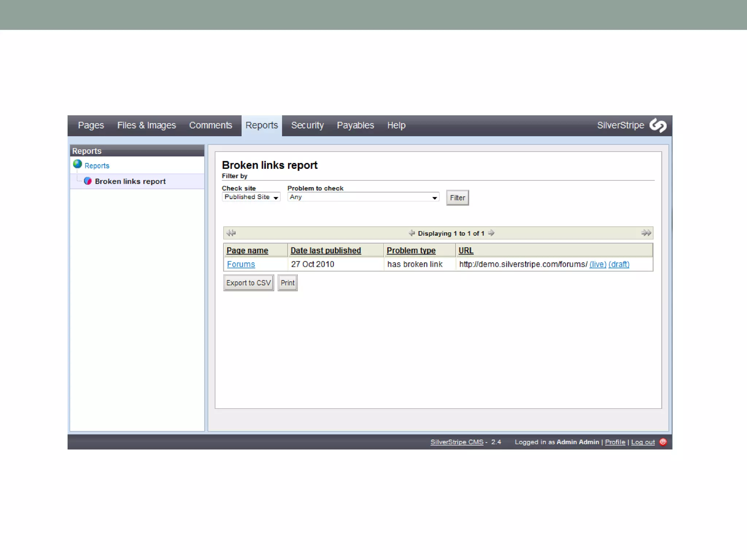Switch to the Pages tab
Viewport: 747px width, 560px height.
(x=91, y=125)
